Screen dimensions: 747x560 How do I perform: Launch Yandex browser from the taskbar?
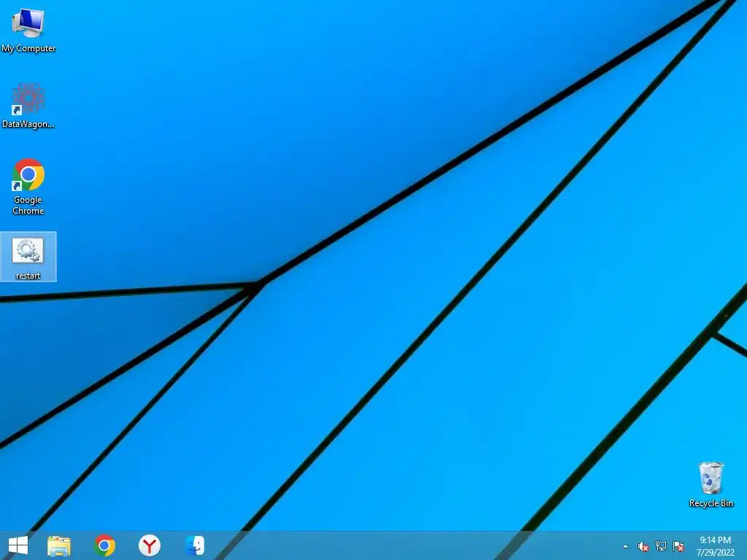[150, 545]
